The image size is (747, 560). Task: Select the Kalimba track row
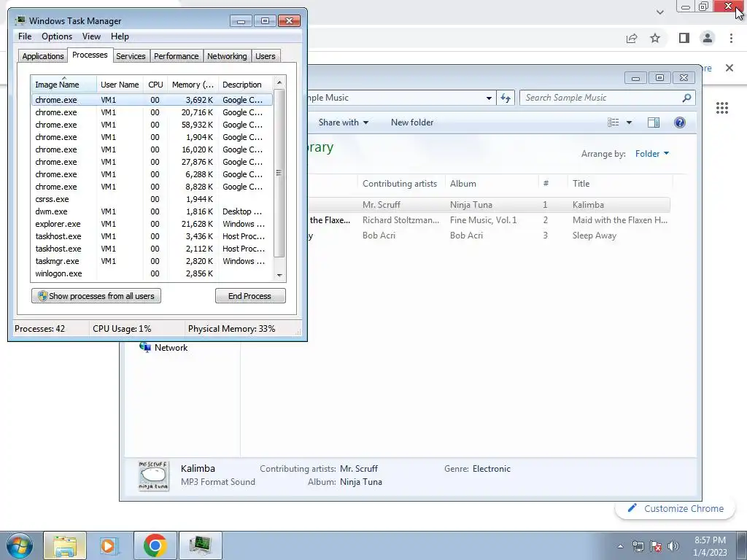488,205
